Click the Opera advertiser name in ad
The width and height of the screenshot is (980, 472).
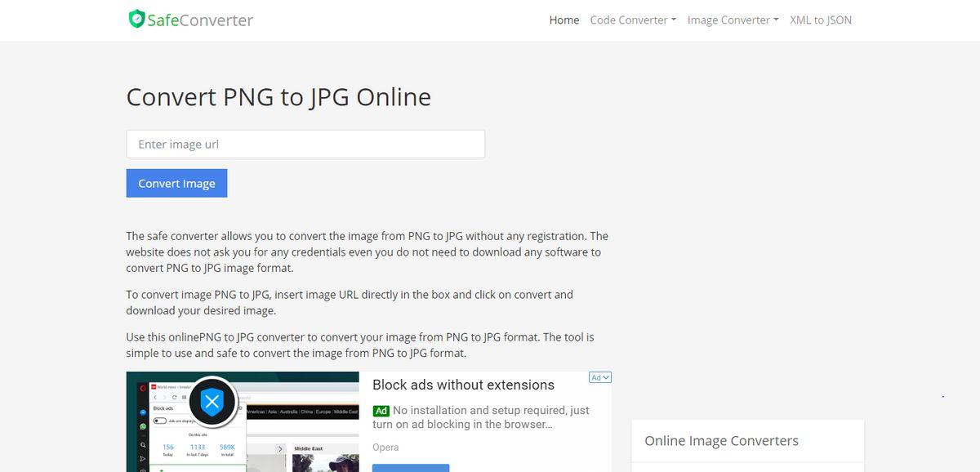coord(385,447)
